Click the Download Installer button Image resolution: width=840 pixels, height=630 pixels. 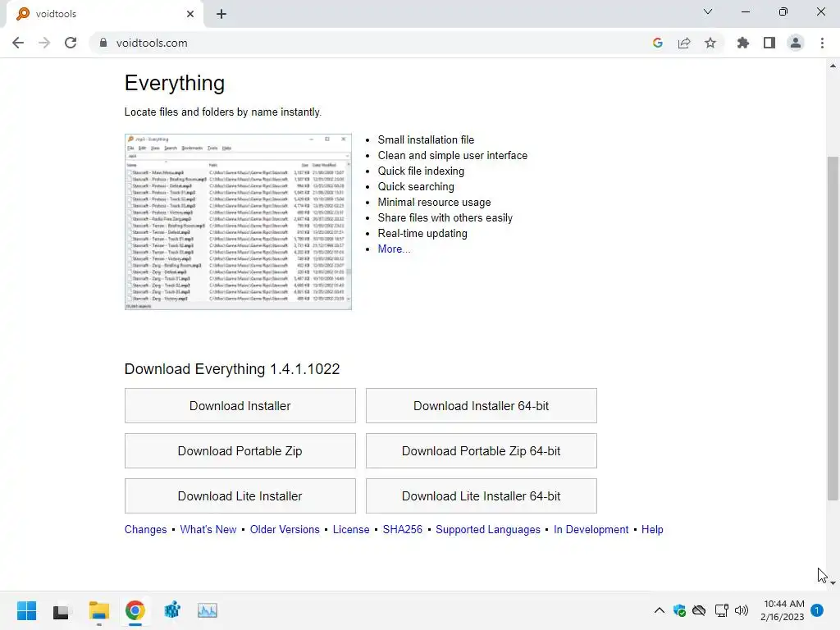[240, 405]
